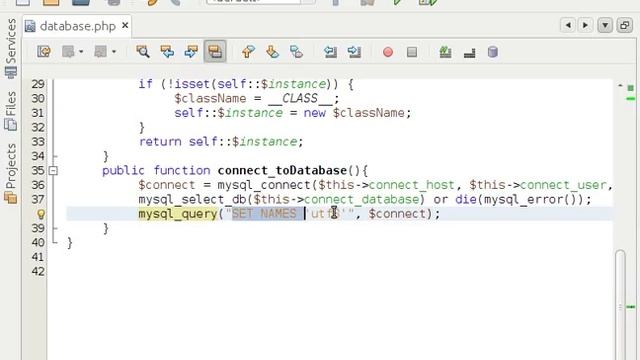Go to next search occurrence

tap(191, 52)
